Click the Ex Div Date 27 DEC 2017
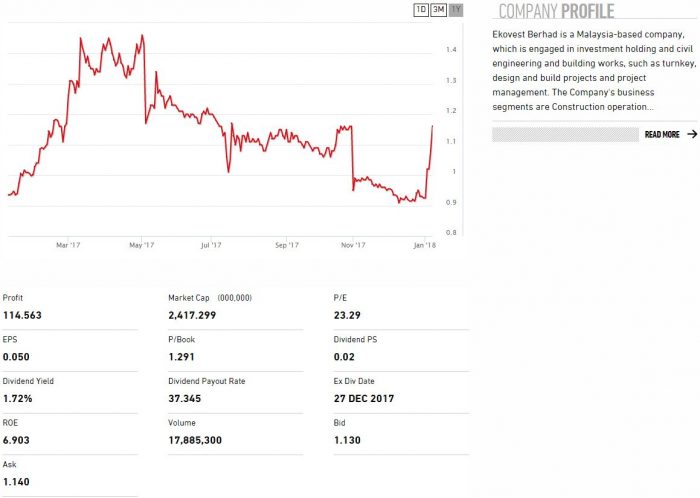This screenshot has height=498, width=700. tap(364, 398)
